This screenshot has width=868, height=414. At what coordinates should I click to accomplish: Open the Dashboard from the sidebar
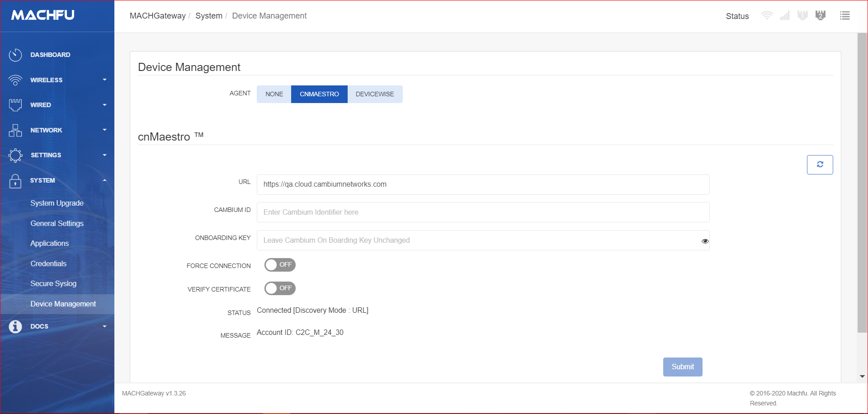click(x=50, y=54)
